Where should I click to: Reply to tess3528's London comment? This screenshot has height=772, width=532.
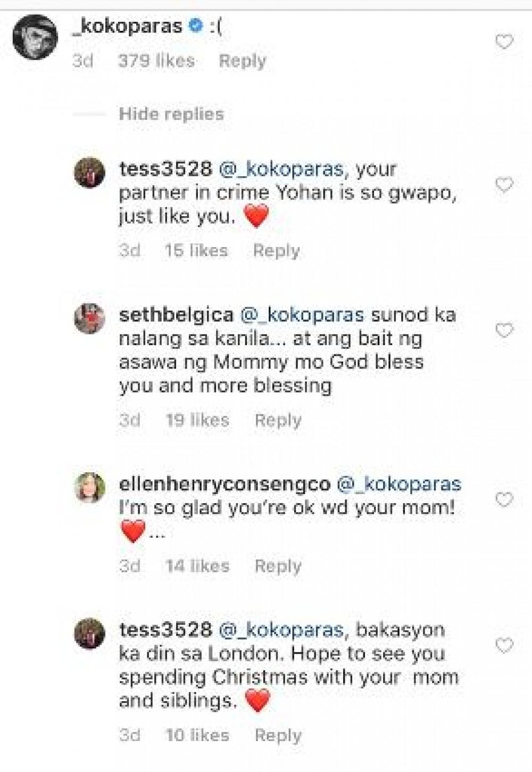278,735
